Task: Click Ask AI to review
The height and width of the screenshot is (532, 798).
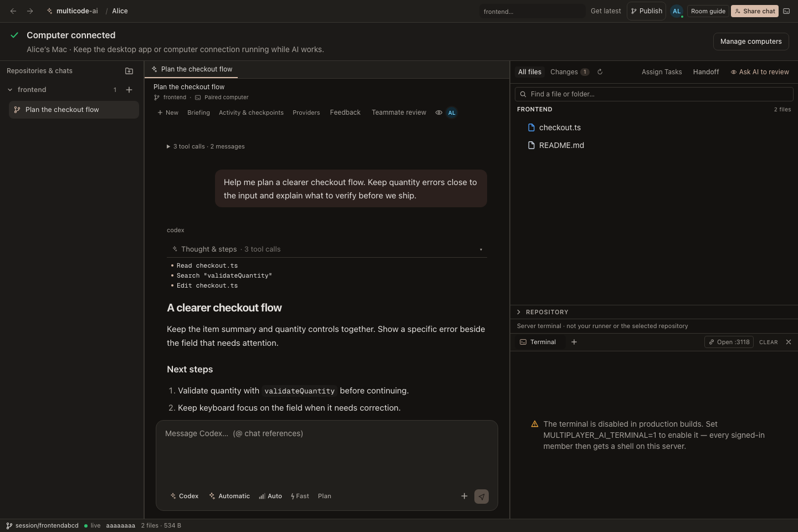Action: (x=760, y=72)
